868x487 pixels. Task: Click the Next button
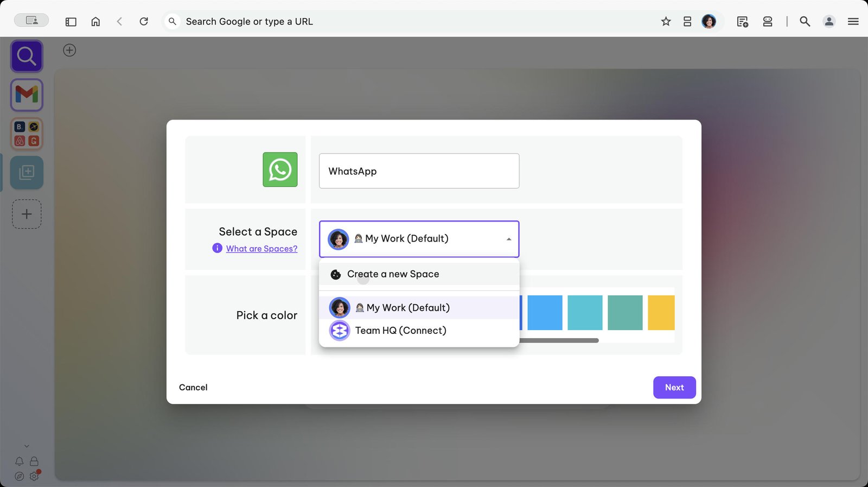pyautogui.click(x=674, y=388)
